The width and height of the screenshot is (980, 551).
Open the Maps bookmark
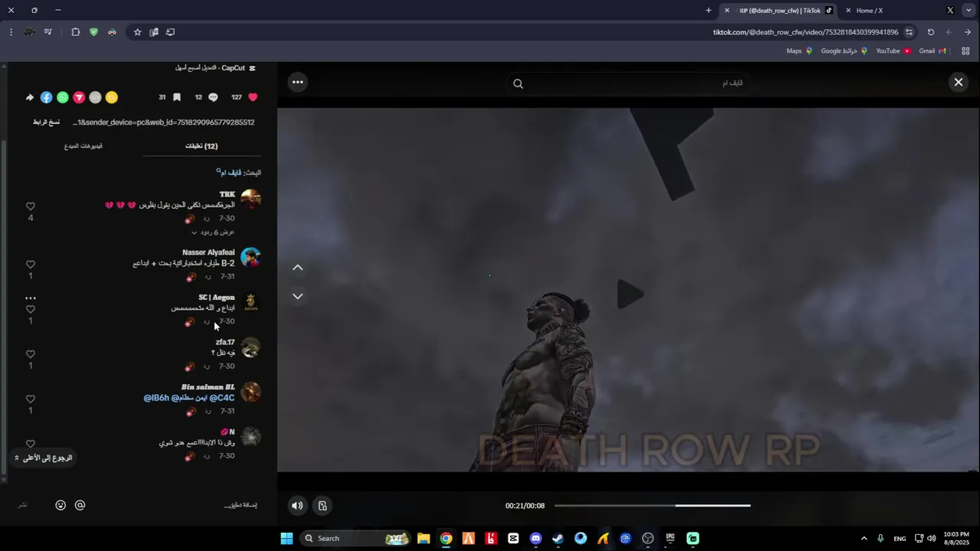[799, 51]
